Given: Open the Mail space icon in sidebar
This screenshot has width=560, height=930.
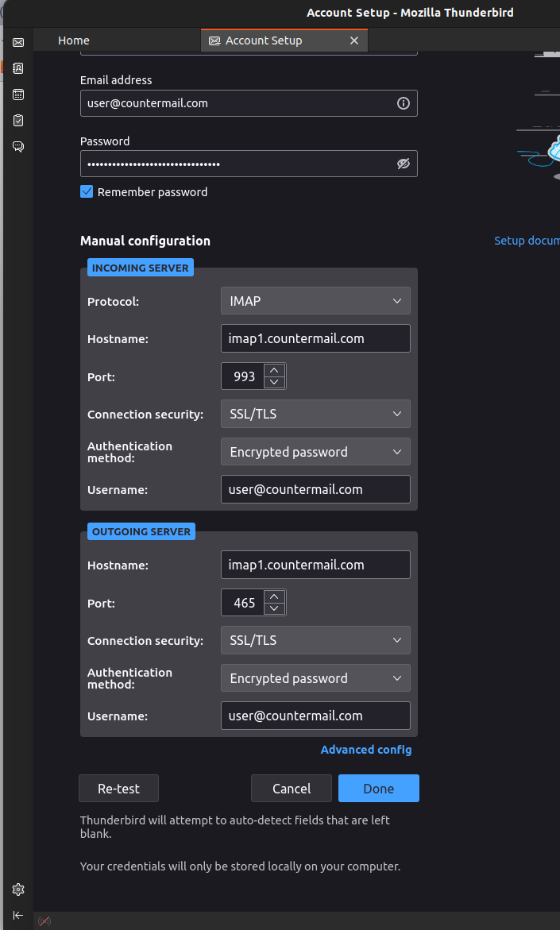Looking at the screenshot, I should pyautogui.click(x=18, y=42).
